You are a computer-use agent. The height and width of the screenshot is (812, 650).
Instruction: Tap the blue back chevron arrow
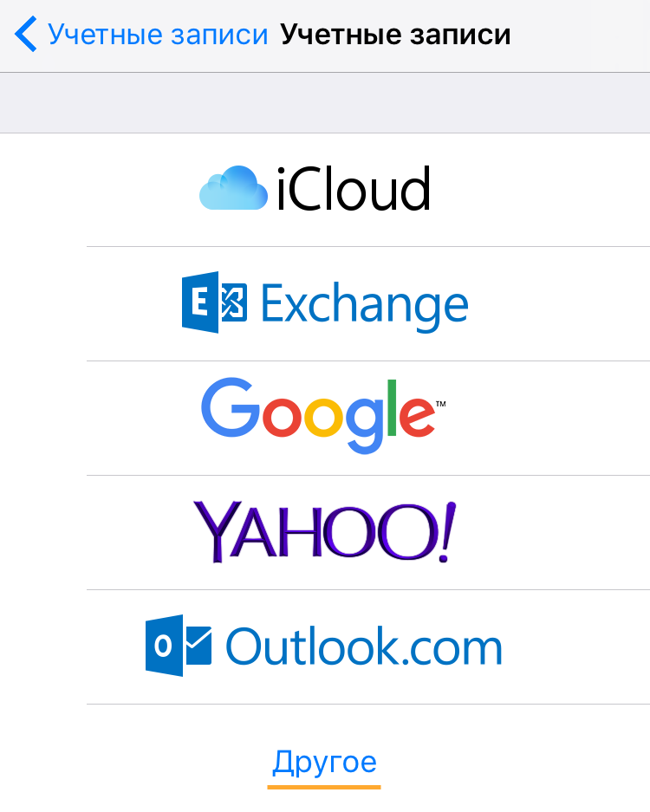(25, 34)
